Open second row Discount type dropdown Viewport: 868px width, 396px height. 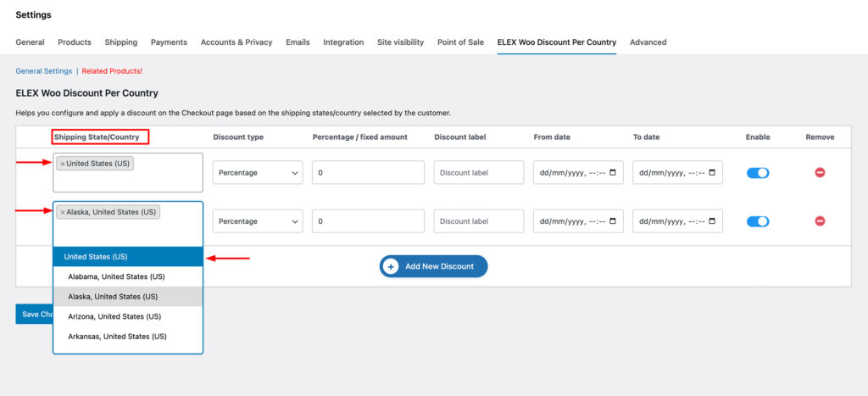pos(258,221)
